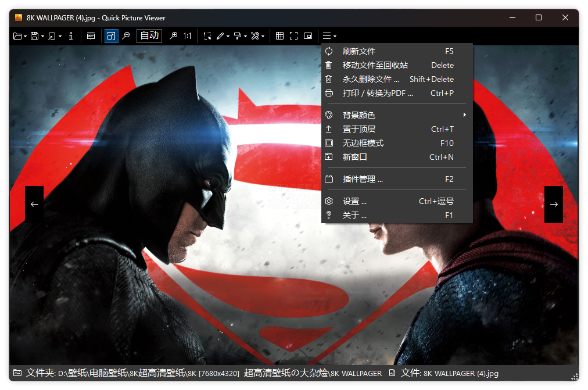
Task: Choose 永久删除文件 menu entry
Action: coord(397,79)
